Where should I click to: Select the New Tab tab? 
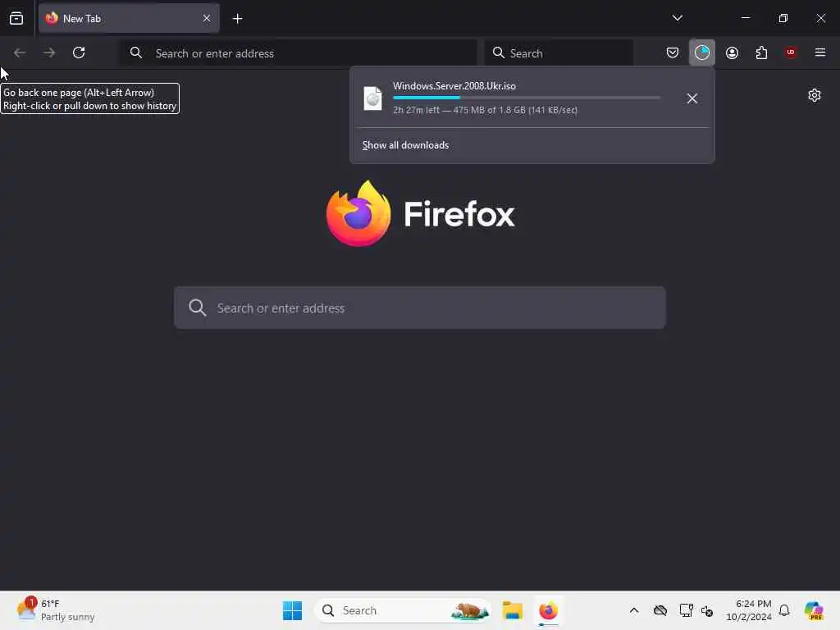pos(129,18)
